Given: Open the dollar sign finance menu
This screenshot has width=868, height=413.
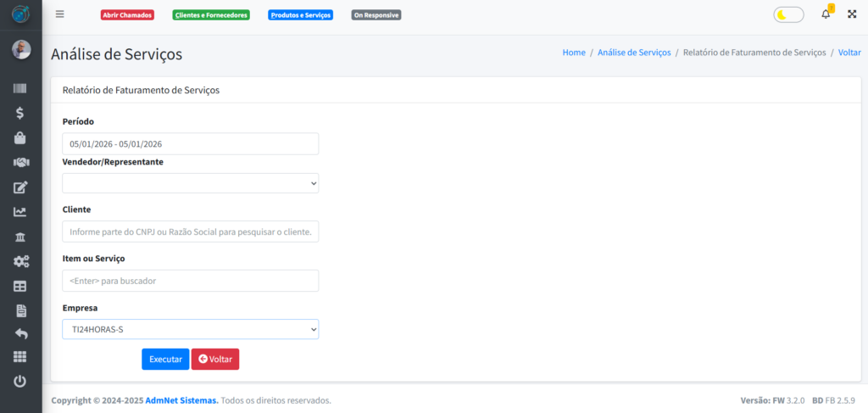Looking at the screenshot, I should click(x=20, y=113).
